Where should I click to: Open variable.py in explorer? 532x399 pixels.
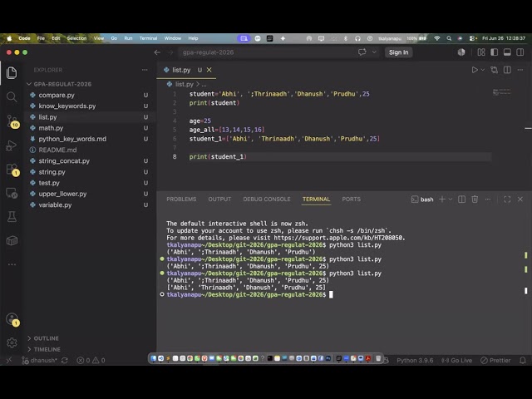(x=55, y=205)
